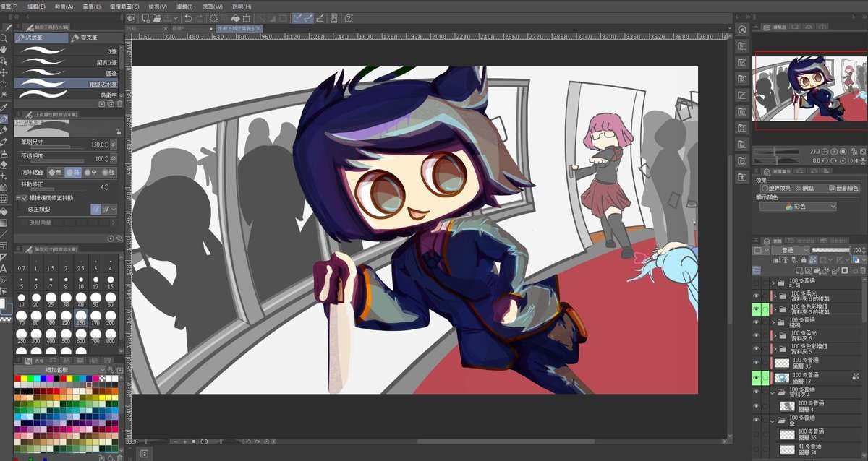This screenshot has width=868, height=461.
Task: Select the gradient tool
Action: (4, 223)
